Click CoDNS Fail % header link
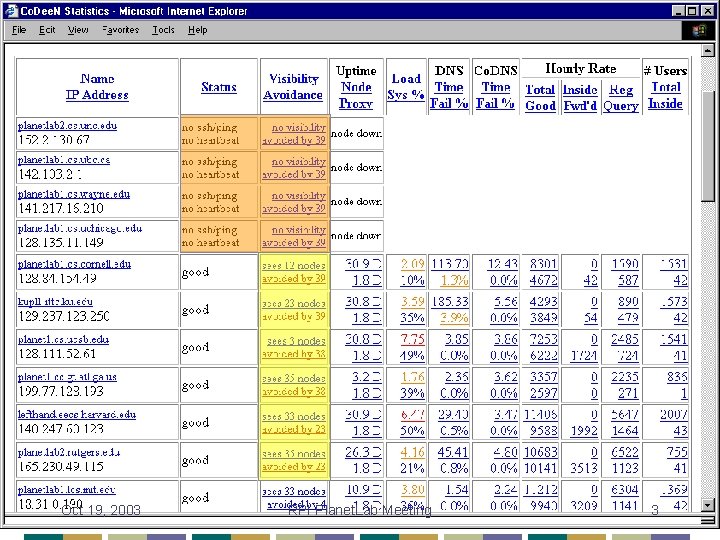The width and height of the screenshot is (720, 540). point(495,103)
